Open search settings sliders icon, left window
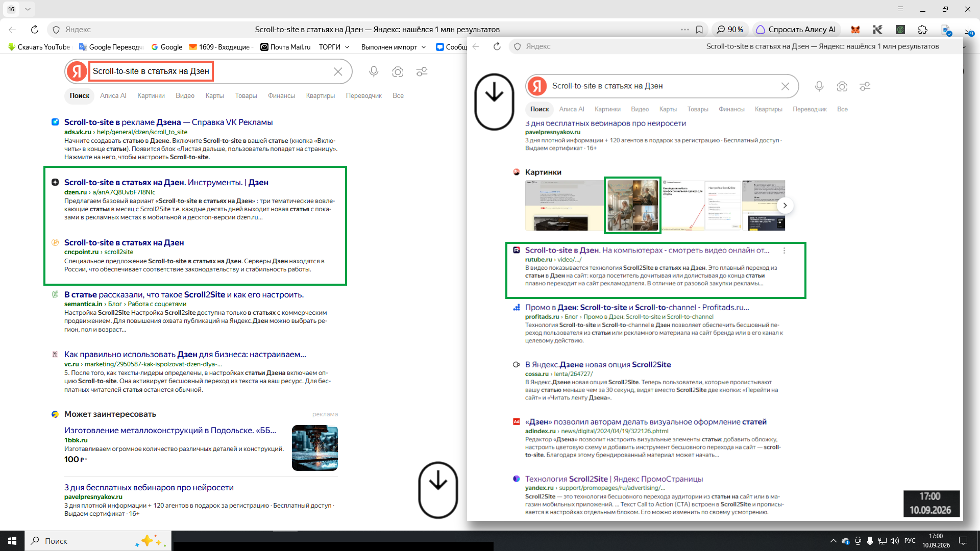This screenshot has height=551, width=980. (422, 71)
